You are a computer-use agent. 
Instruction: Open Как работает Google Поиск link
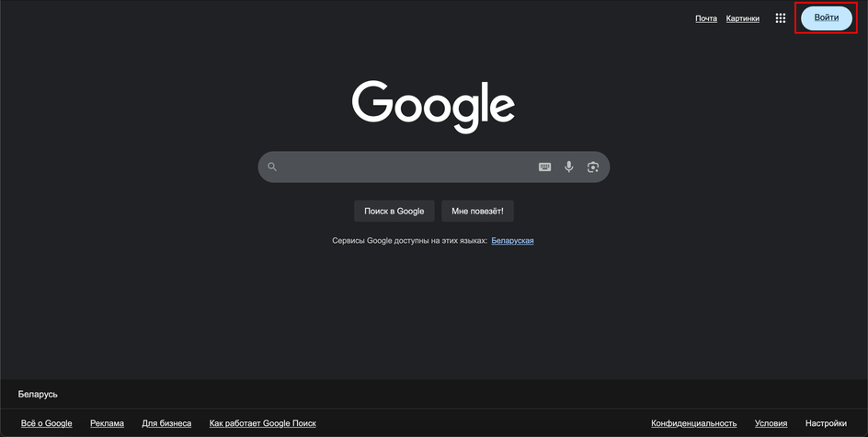pos(262,423)
